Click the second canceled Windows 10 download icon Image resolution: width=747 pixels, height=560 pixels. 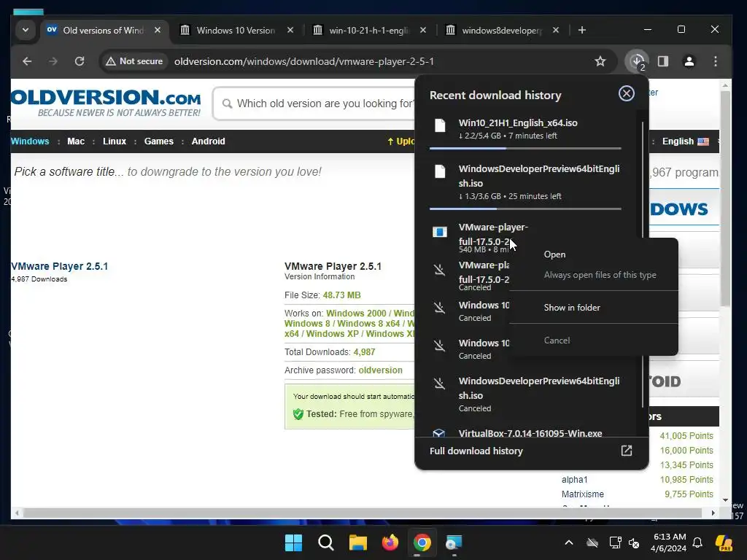(439, 345)
